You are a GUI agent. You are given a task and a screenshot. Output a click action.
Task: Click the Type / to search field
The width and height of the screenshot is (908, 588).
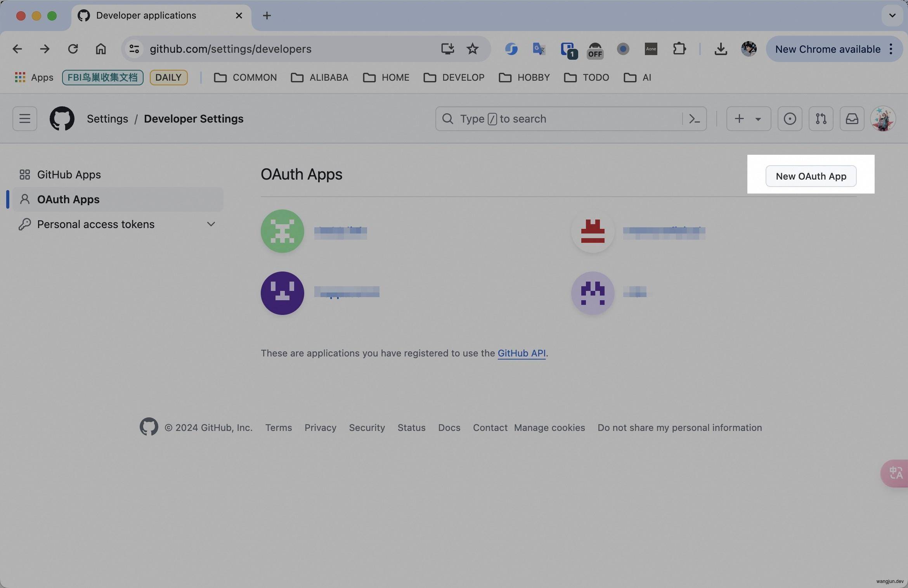pyautogui.click(x=571, y=119)
